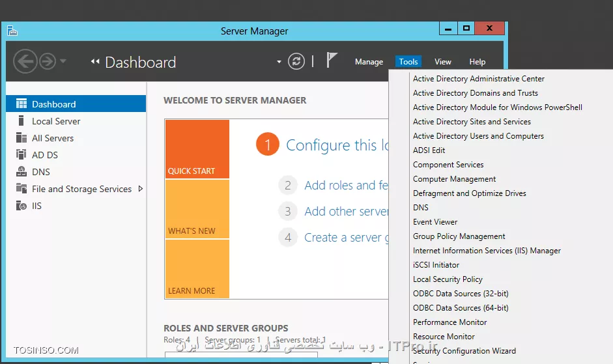613x364 pixels.
Task: Click Add other servers to manage link
Action: coord(347,211)
